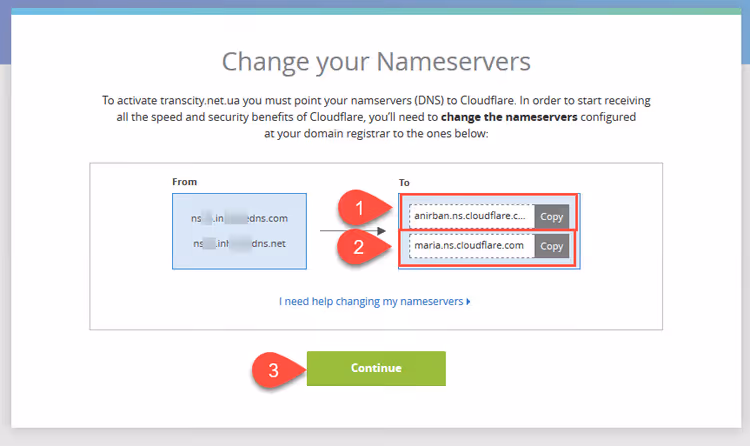Copy the maria.ns.cloudflare.com nameserver
The image size is (750, 446).
[551, 246]
